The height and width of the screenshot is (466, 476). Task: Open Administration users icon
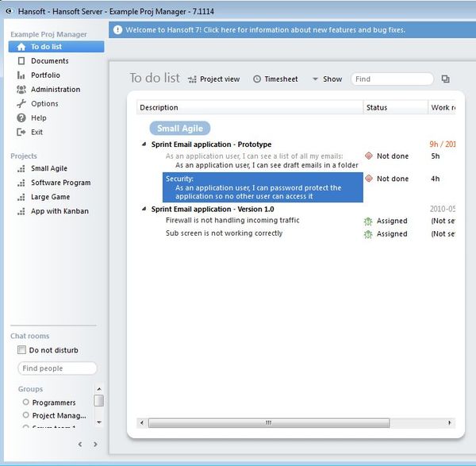pyautogui.click(x=21, y=90)
